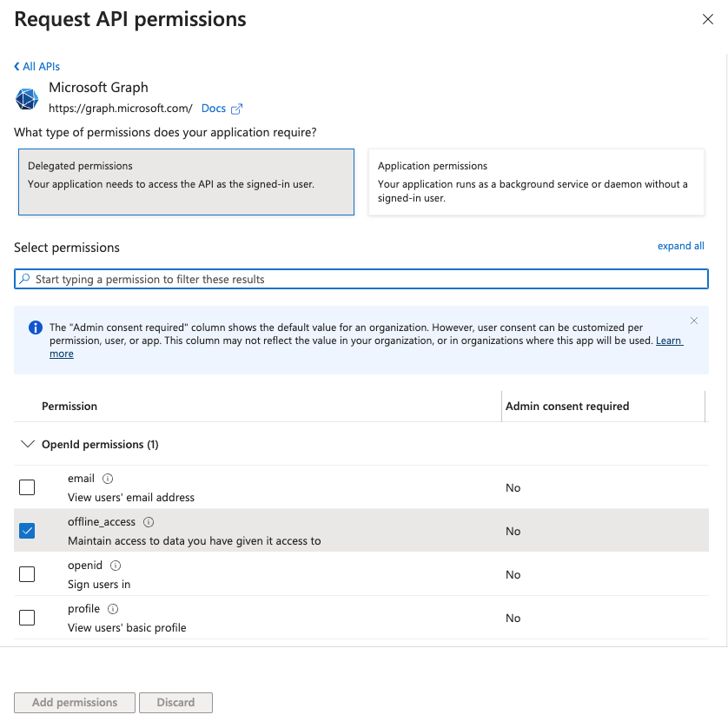The width and height of the screenshot is (728, 728).
Task: Check the email permission checkbox
Action: click(x=27, y=487)
